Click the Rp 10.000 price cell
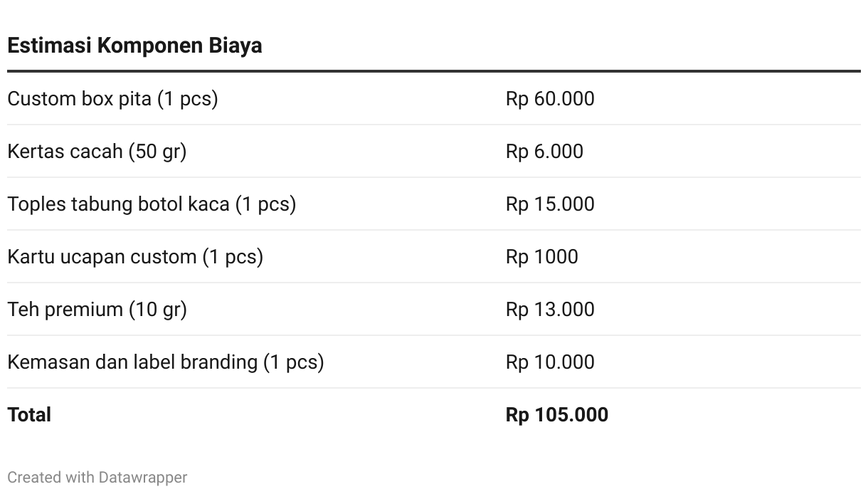 pyautogui.click(x=550, y=362)
